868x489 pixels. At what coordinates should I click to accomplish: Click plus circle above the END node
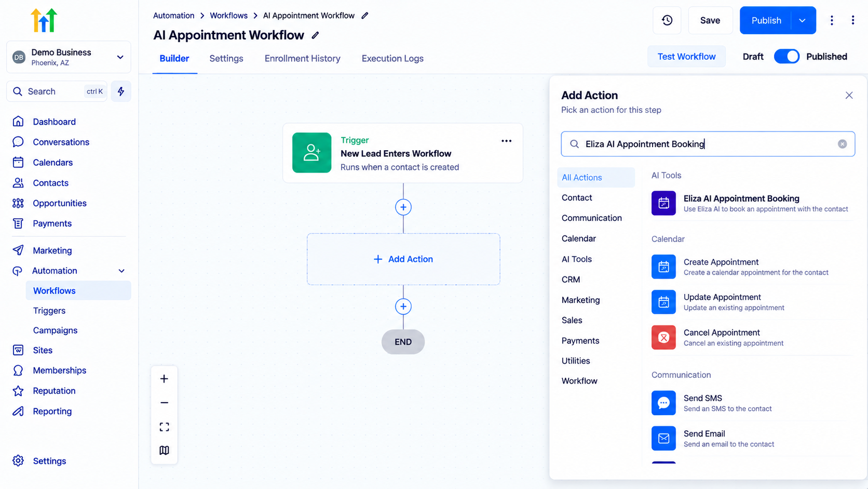tap(403, 307)
